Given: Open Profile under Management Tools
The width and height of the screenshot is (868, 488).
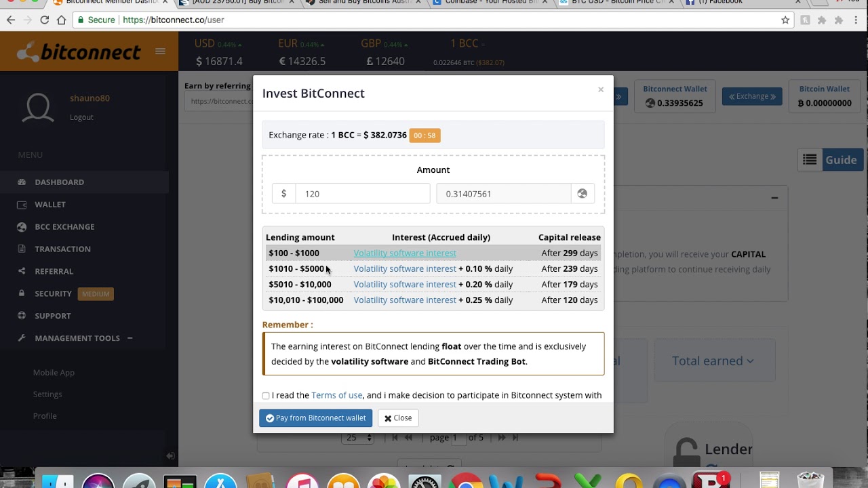Looking at the screenshot, I should [45, 416].
